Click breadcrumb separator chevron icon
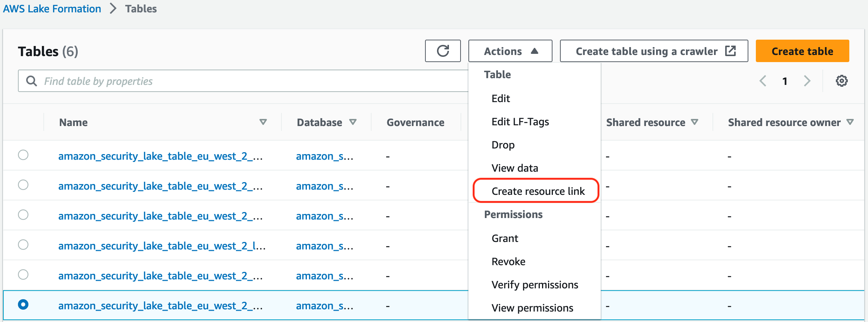Viewport: 868px width, 322px height. tap(113, 9)
